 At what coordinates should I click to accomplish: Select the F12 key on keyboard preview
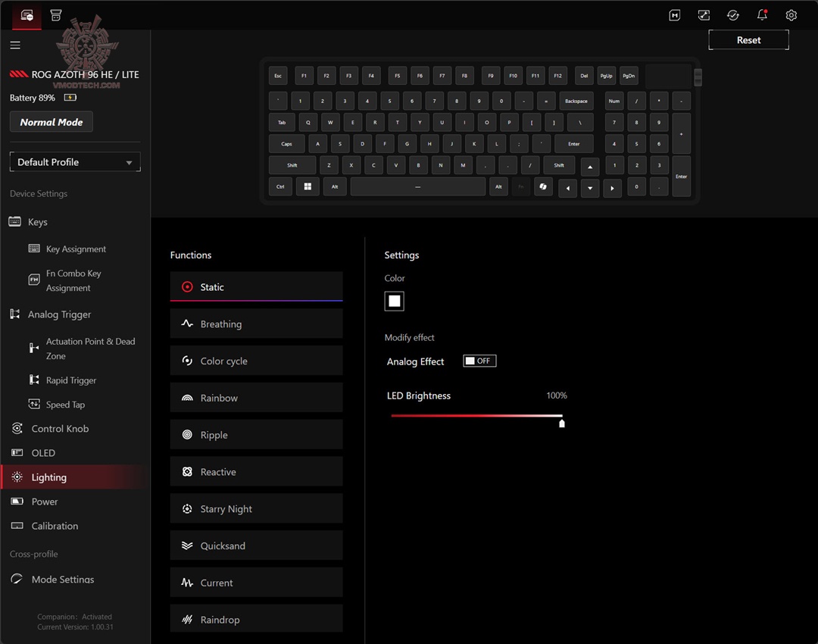point(557,76)
